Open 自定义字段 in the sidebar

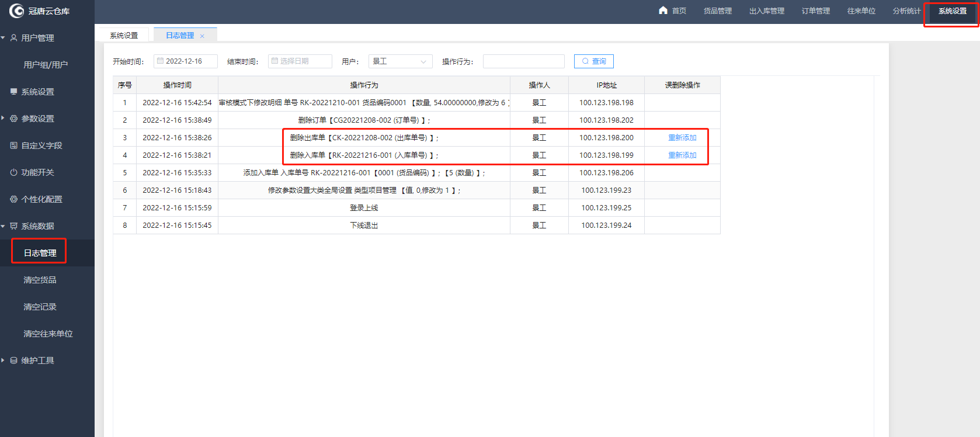(41, 145)
